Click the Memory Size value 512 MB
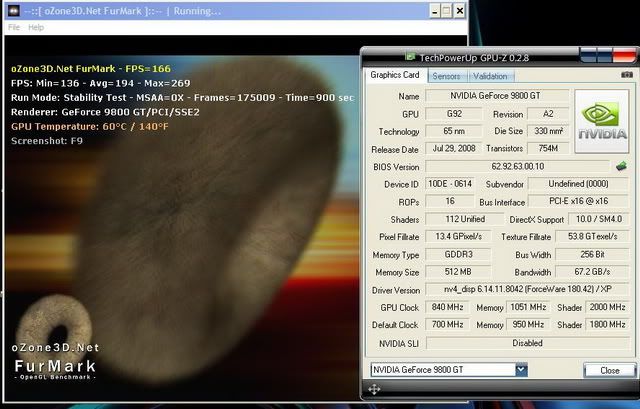This screenshot has width=640, height=409. [x=458, y=271]
